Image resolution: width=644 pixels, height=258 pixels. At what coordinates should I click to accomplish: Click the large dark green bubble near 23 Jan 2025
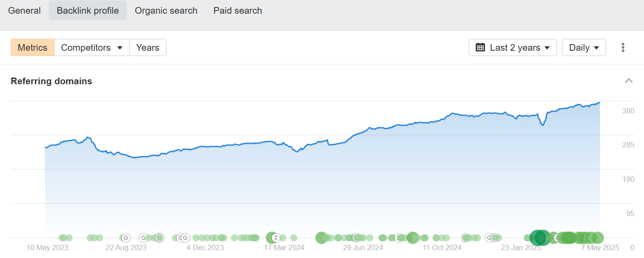[540, 238]
